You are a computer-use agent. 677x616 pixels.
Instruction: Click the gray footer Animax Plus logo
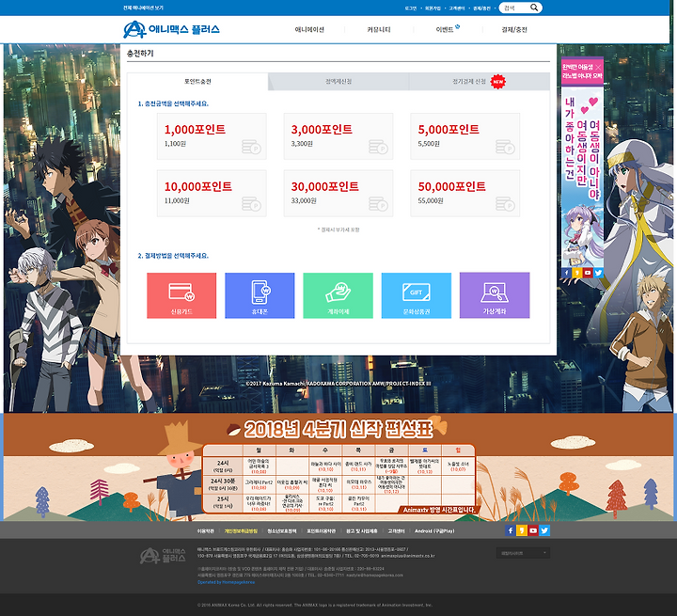click(x=163, y=556)
